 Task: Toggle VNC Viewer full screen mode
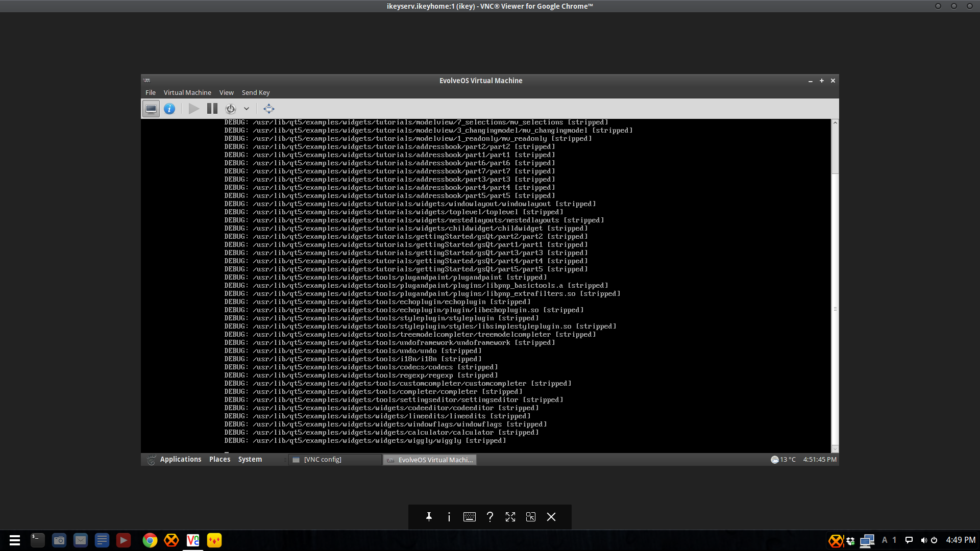(x=510, y=517)
